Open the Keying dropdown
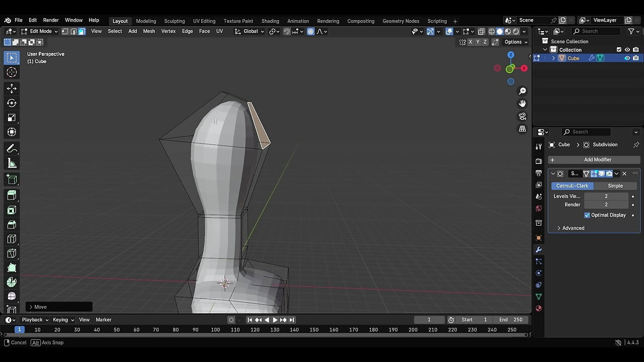 (63, 320)
